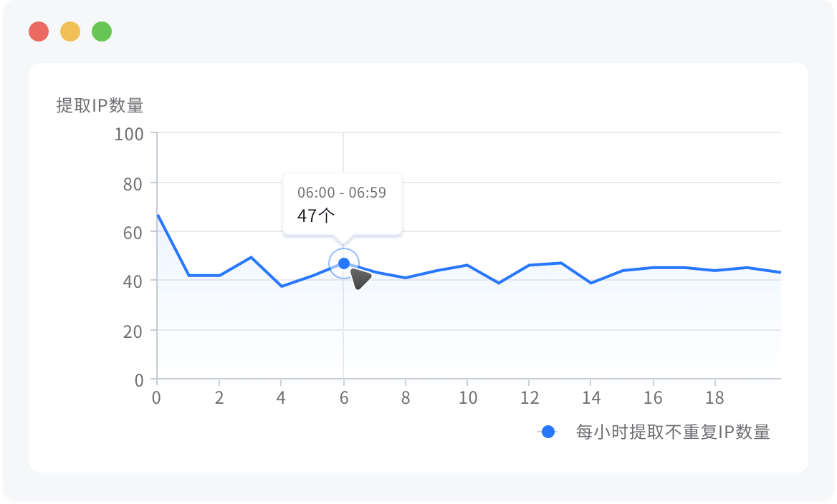Image resolution: width=837 pixels, height=504 pixels.
Task: Click the 06:00 - 06:59 tooltip time text
Action: [342, 193]
